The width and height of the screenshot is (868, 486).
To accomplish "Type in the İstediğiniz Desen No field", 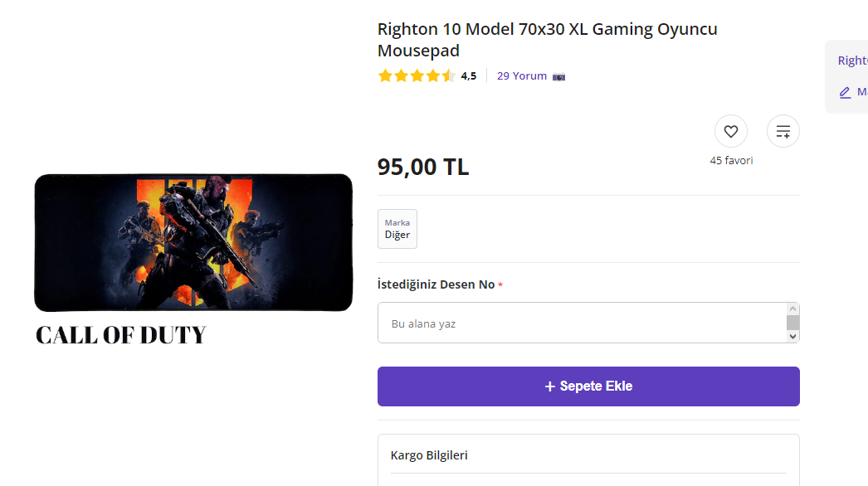I will click(x=581, y=323).
